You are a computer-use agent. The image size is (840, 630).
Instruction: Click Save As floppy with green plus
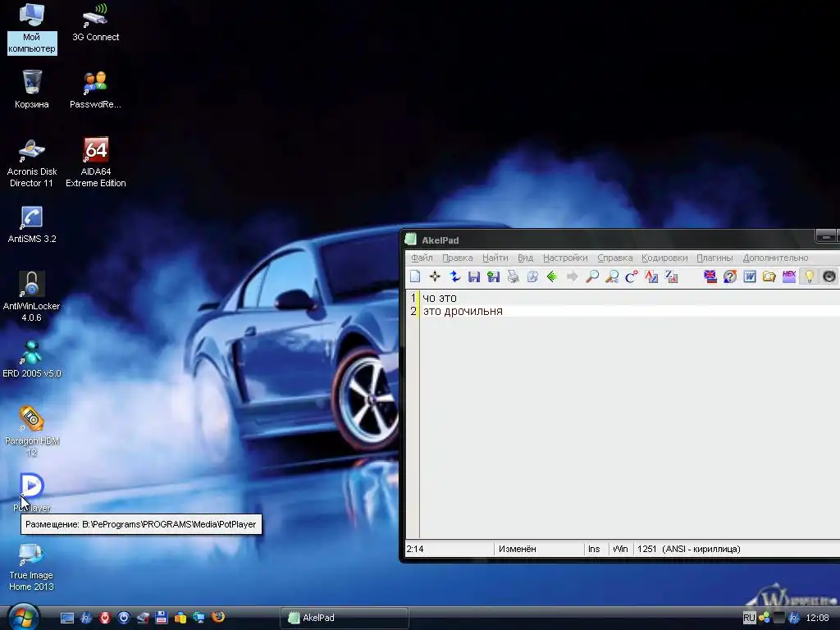493,276
